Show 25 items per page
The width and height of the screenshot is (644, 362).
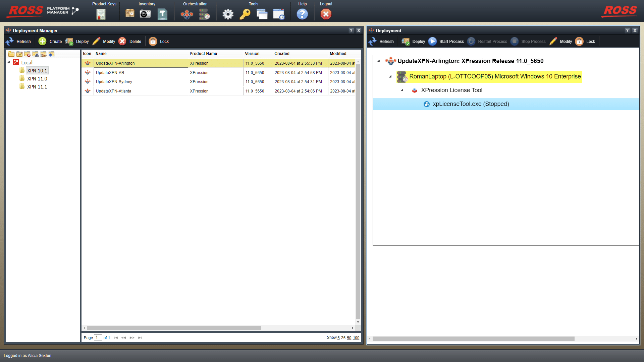coord(343,338)
